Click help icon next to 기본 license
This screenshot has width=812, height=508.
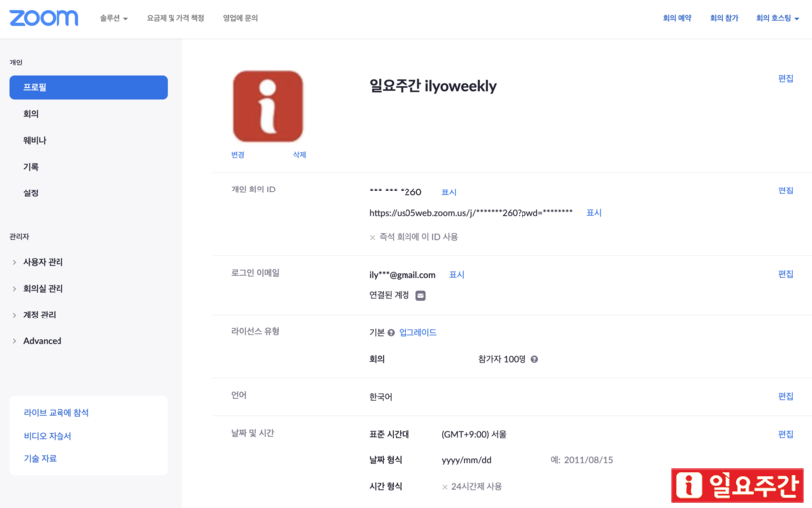pos(391,333)
